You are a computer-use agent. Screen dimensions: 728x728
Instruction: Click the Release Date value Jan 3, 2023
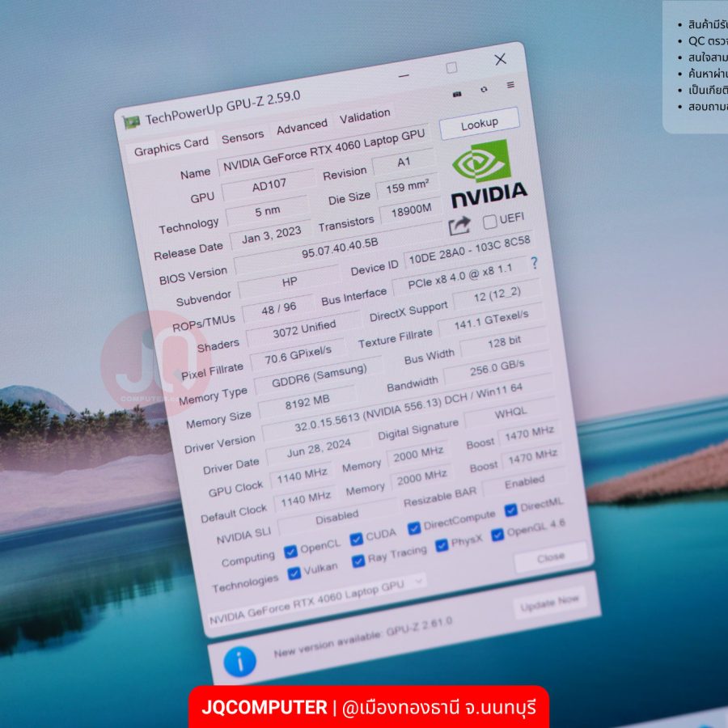271,235
